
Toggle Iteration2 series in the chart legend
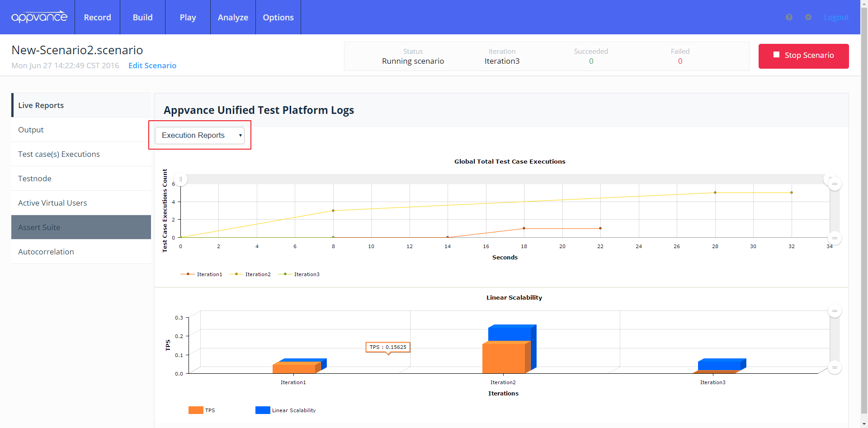250,274
